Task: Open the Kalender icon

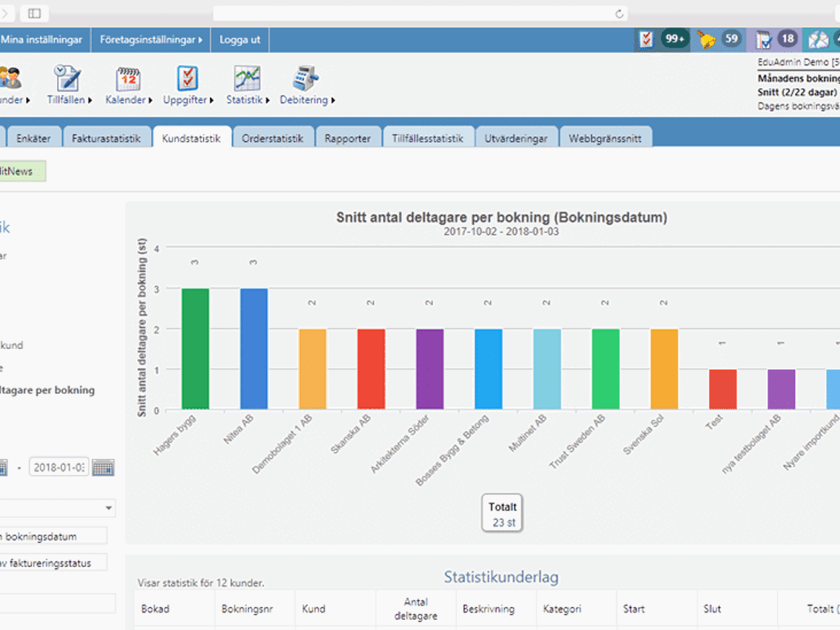Action: click(129, 79)
